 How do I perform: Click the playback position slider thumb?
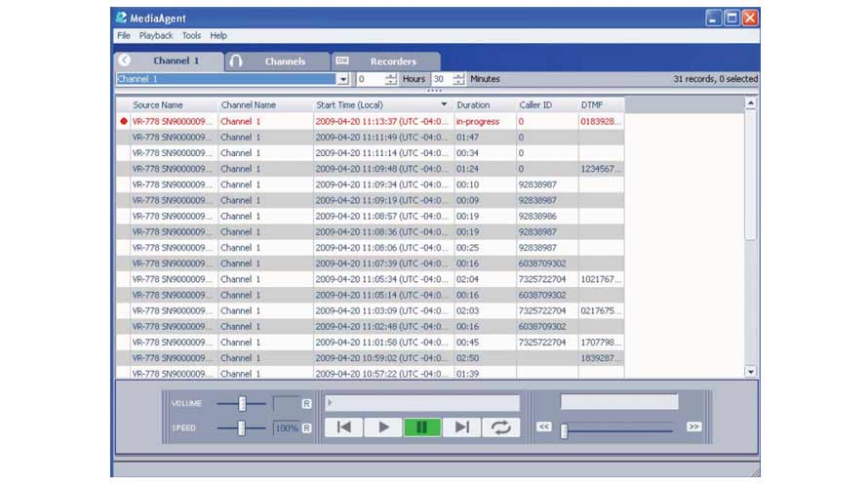pos(564,430)
